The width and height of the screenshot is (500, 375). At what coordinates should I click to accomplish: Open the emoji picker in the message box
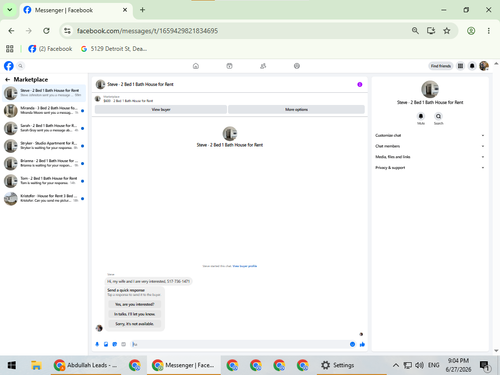tap(352, 344)
